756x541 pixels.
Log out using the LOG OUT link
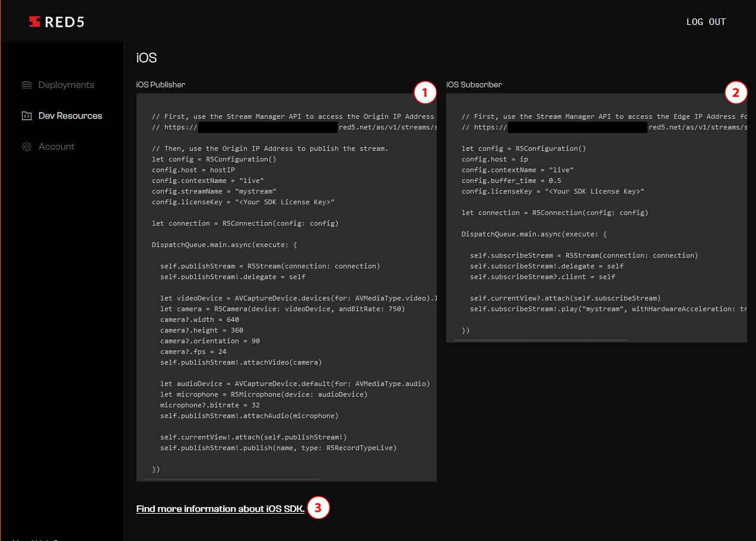pos(706,22)
